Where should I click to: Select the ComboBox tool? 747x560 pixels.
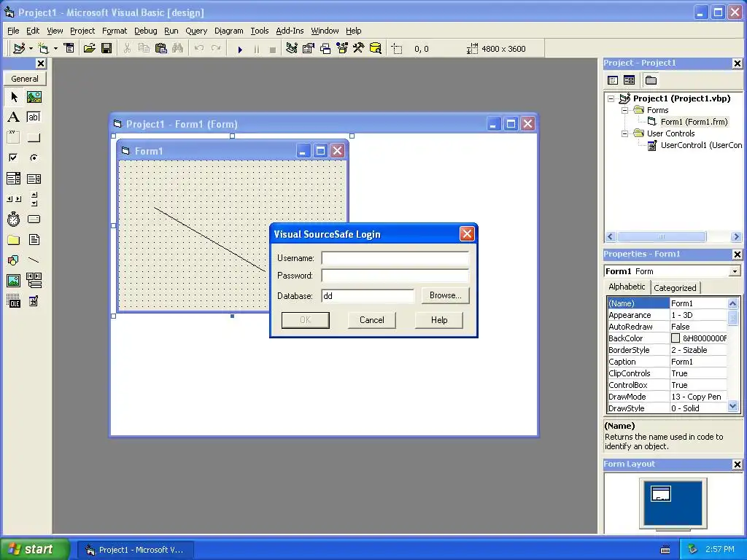click(14, 179)
